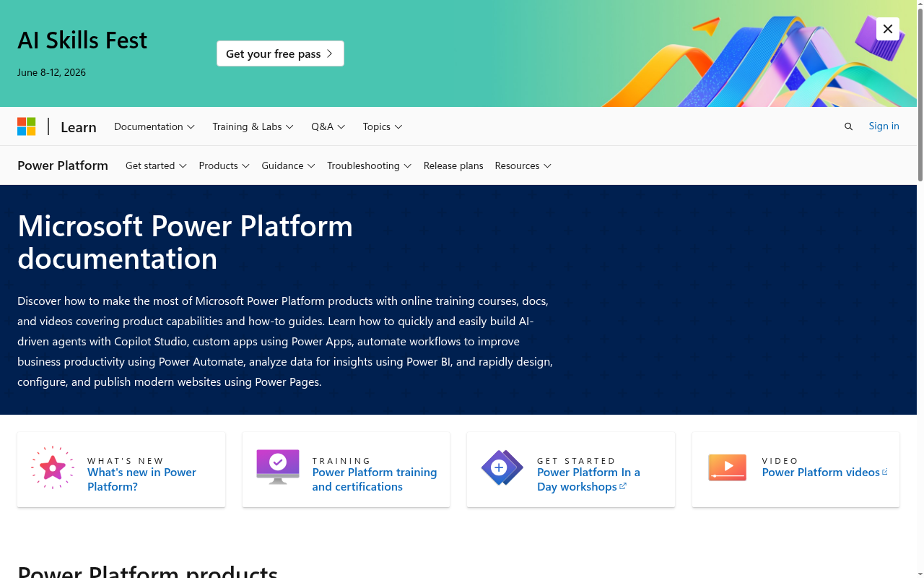Click the AI Skills Fest title
This screenshot has height=578, width=924.
point(82,40)
